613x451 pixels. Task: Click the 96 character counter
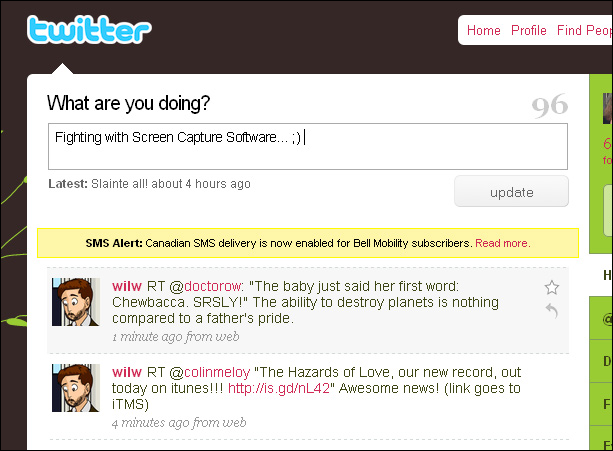coord(549,106)
